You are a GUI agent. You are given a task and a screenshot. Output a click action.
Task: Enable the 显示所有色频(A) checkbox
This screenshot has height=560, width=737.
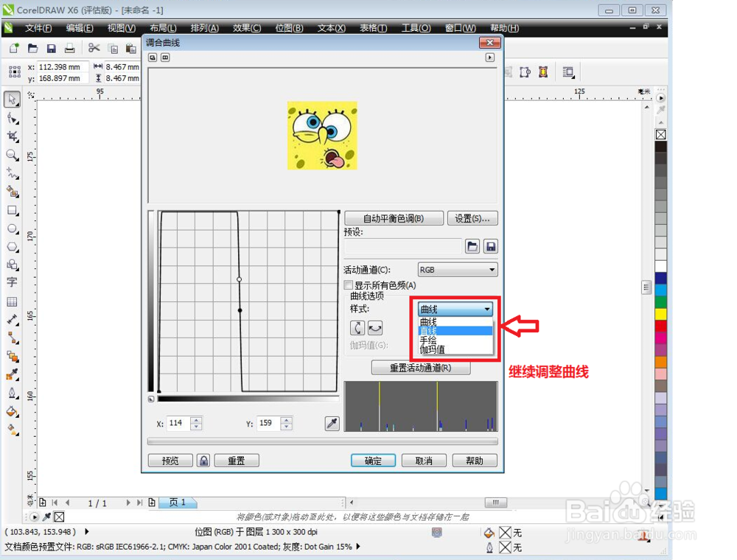[349, 284]
